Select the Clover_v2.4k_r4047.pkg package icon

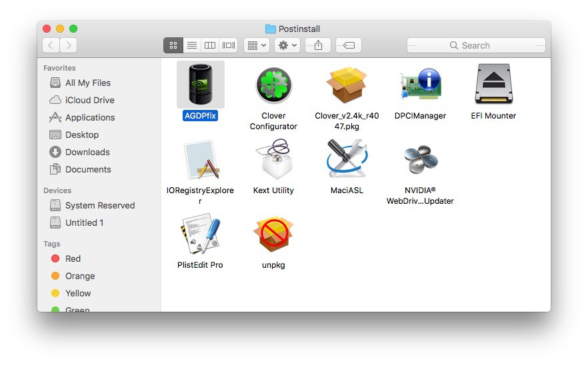point(347,85)
